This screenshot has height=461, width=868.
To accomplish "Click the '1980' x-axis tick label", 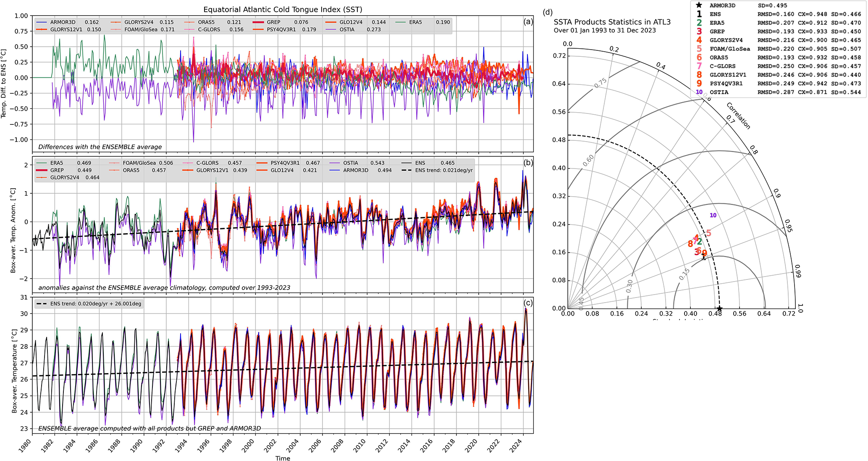I will click(26, 445).
